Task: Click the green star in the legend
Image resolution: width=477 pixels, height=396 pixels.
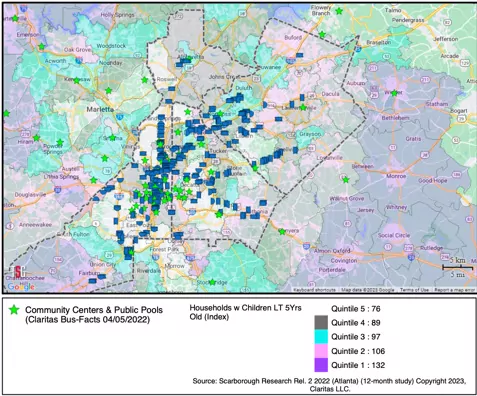Action: tap(14, 310)
